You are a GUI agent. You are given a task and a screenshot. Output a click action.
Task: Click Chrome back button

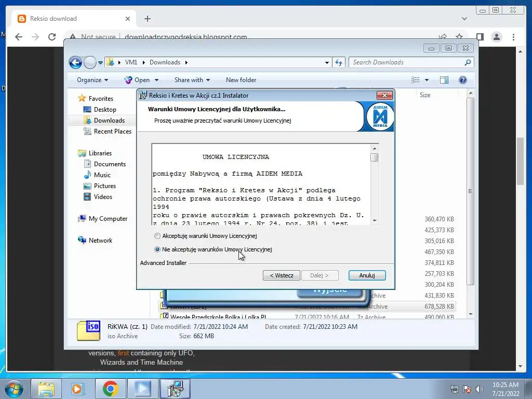point(19,37)
